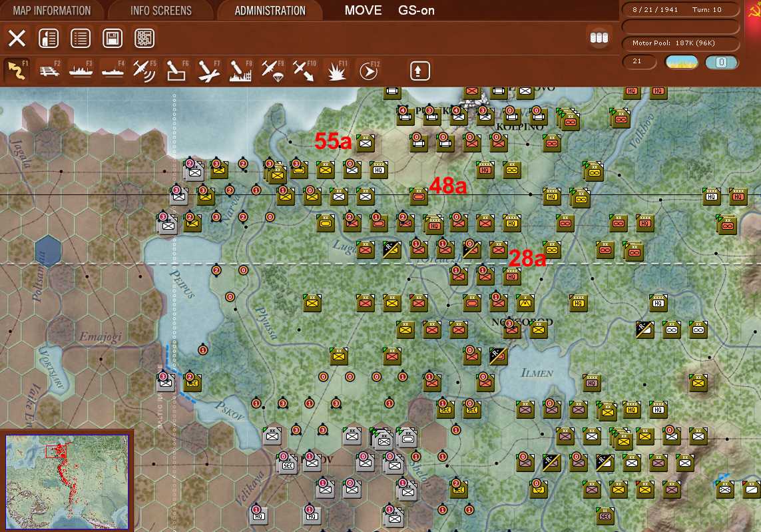761x532 pixels.
Task: Collapse the toolbar with the up-arrow button
Action: click(x=420, y=71)
